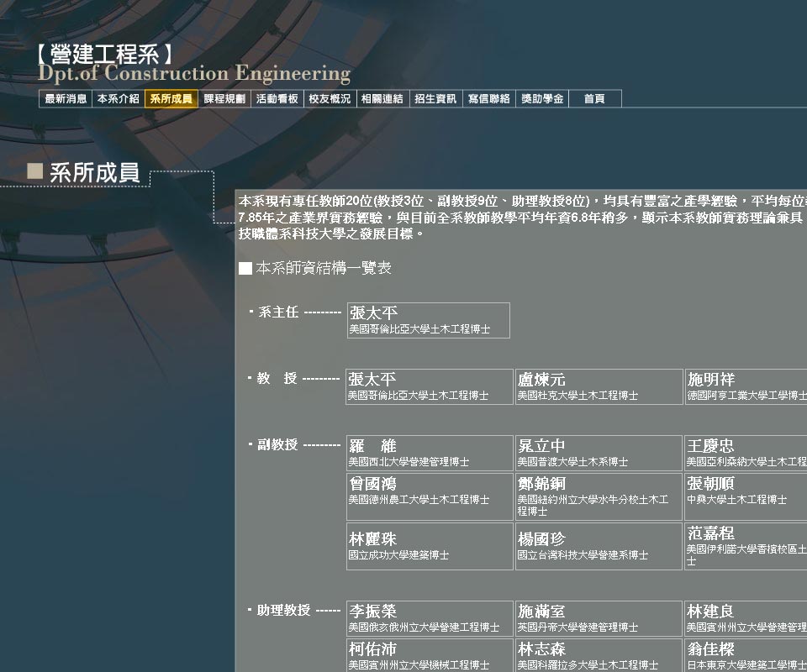
Task: Go to the 首頁 home tab
Action: pyautogui.click(x=595, y=99)
